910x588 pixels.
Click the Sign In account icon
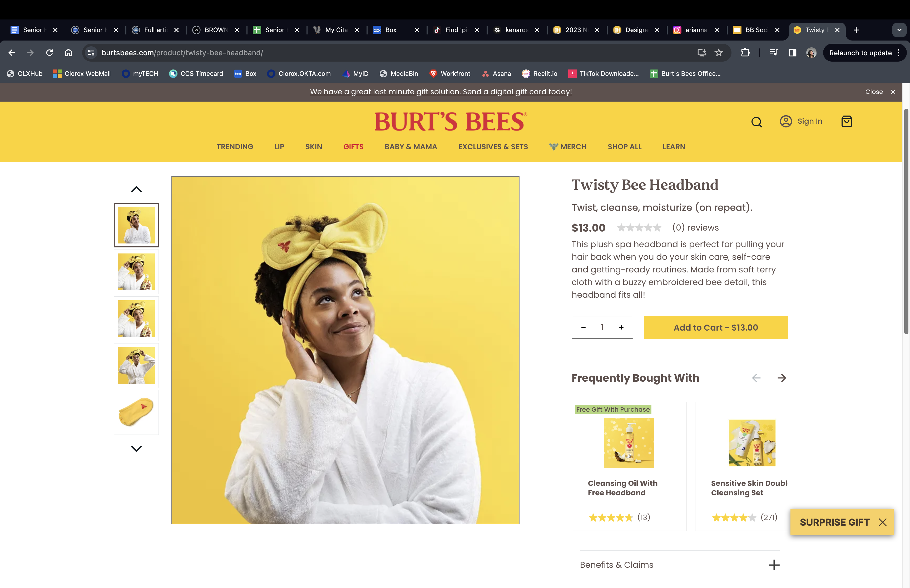pos(785,121)
